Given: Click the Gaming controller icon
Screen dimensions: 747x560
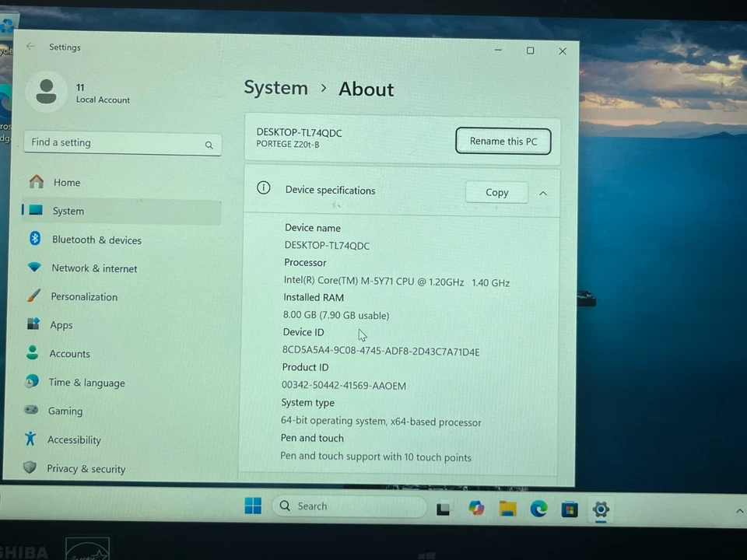Looking at the screenshot, I should click(31, 410).
